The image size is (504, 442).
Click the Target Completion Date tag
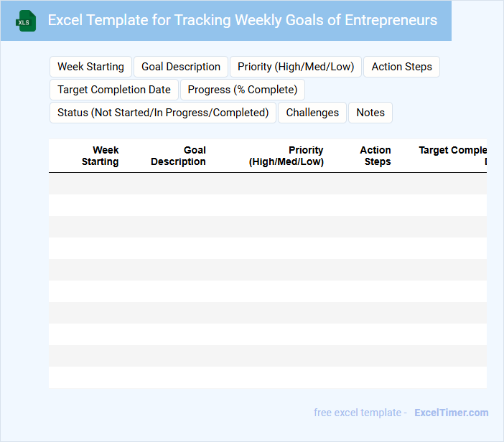[114, 90]
